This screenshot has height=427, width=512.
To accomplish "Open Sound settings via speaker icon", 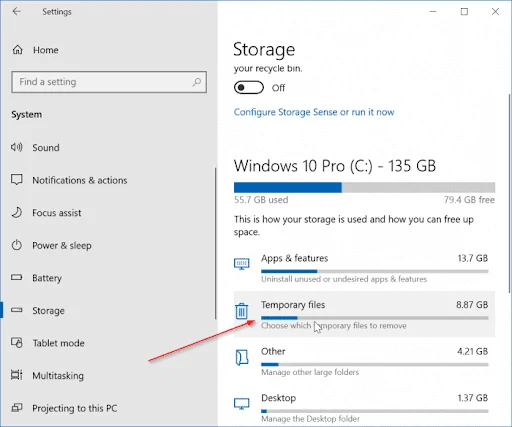I will 17,147.
